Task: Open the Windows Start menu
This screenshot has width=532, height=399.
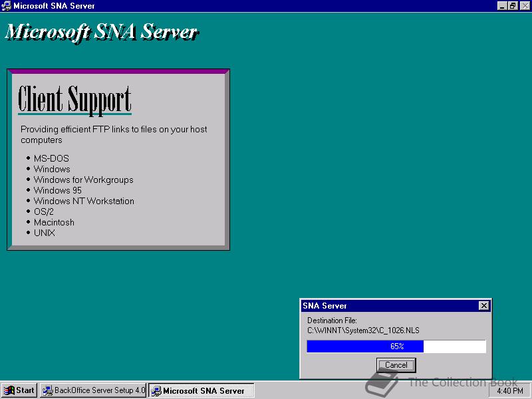Action: point(19,390)
